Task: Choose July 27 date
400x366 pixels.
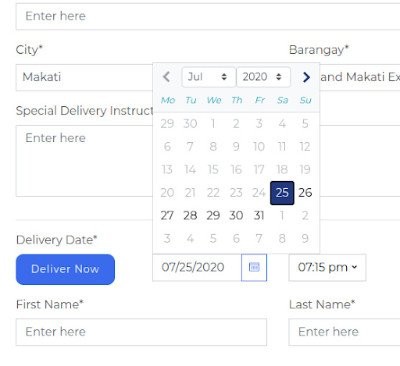Action: (x=167, y=216)
